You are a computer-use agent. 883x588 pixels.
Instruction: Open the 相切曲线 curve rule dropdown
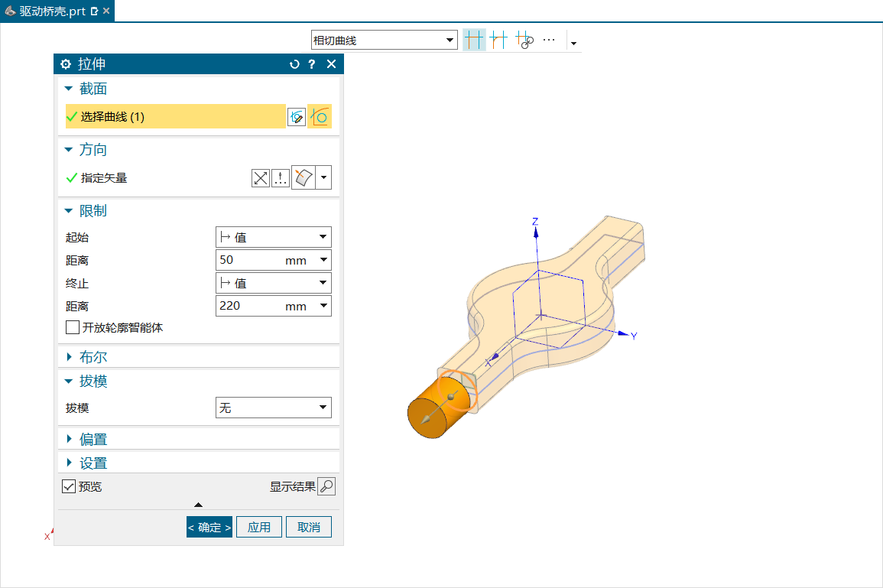click(384, 40)
